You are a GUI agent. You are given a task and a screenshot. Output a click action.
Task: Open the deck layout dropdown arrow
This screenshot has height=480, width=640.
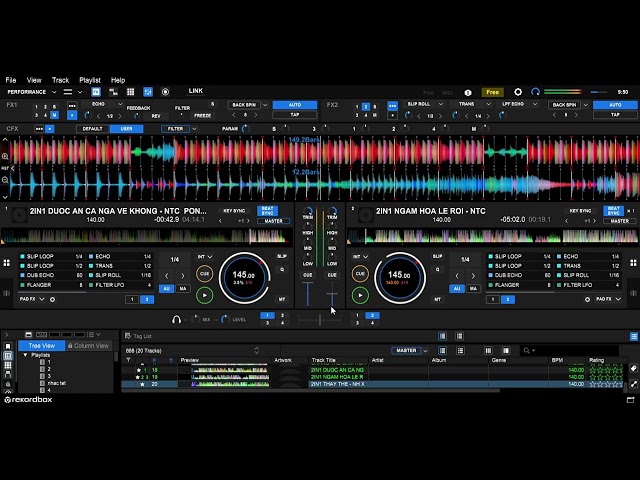[80, 92]
